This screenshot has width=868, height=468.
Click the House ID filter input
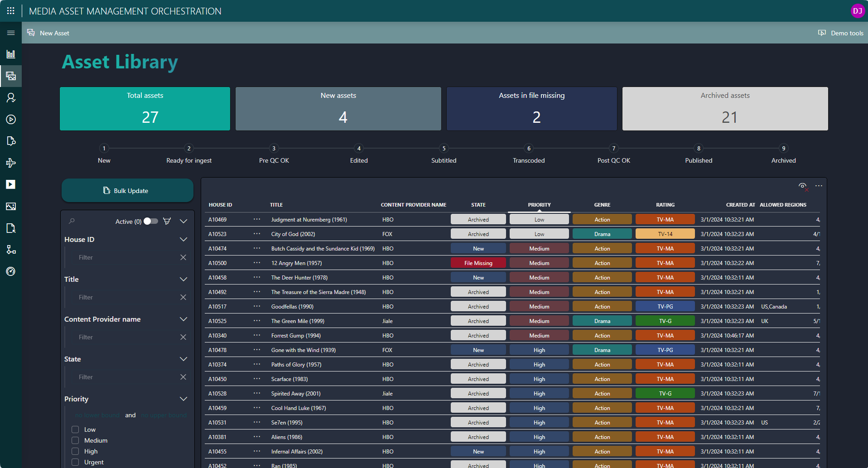coord(127,257)
